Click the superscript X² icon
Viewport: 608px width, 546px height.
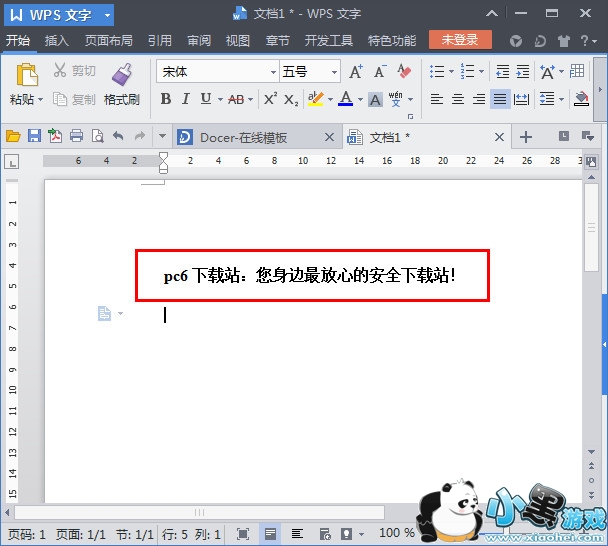(x=270, y=99)
